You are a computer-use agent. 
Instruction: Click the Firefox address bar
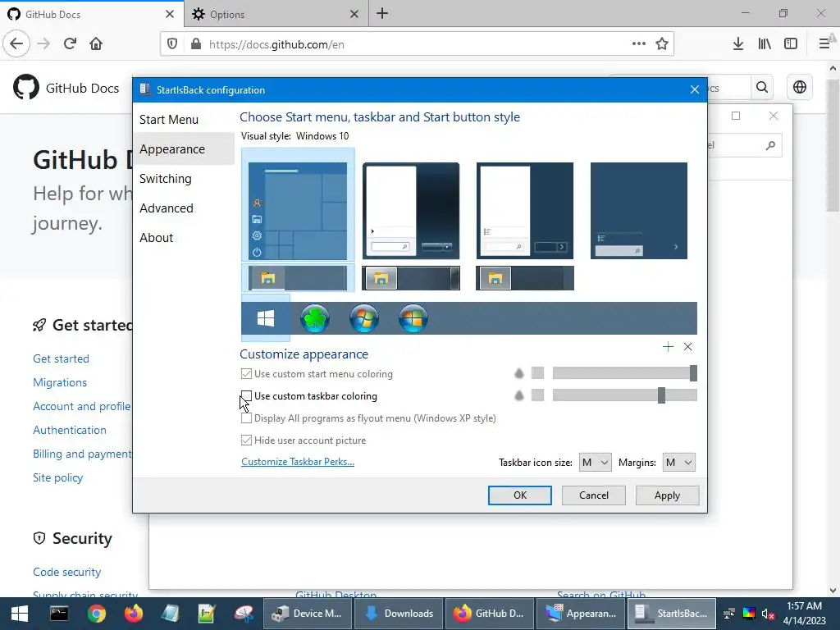click(x=418, y=44)
